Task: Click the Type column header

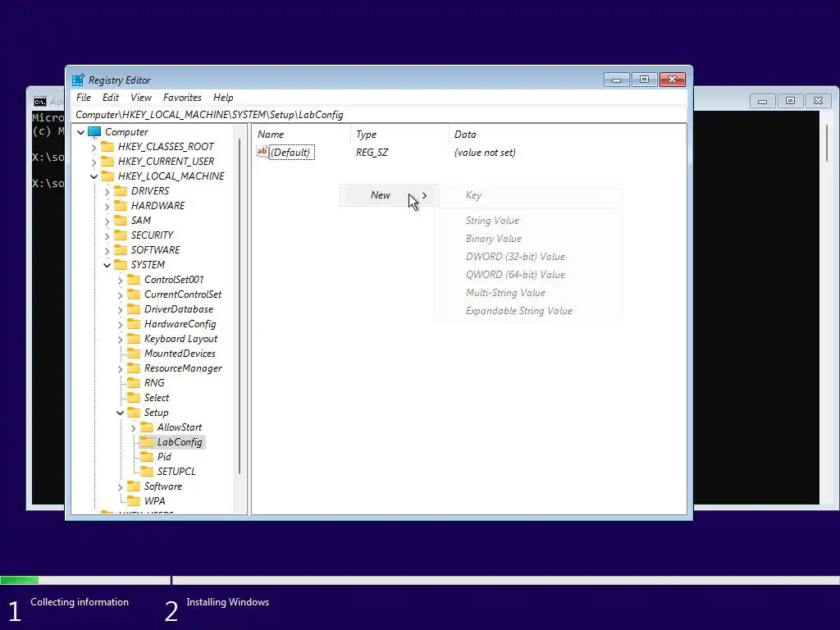Action: (x=399, y=135)
